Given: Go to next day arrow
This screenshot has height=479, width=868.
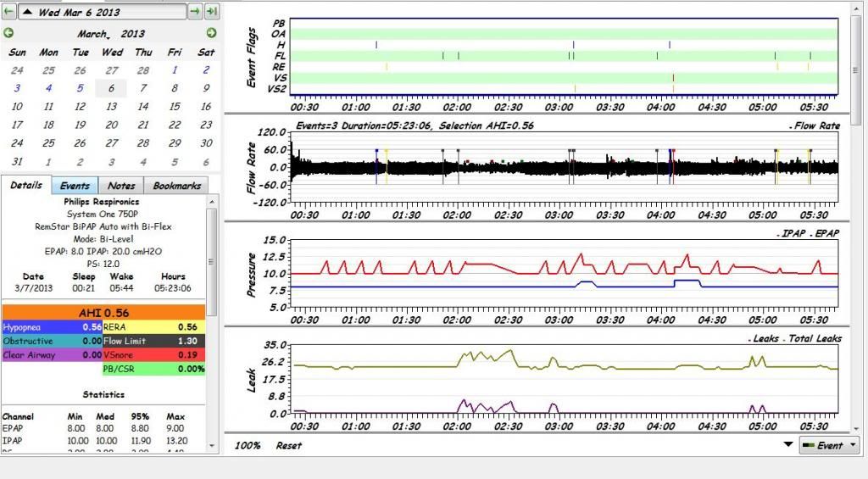Looking at the screenshot, I should (195, 11).
